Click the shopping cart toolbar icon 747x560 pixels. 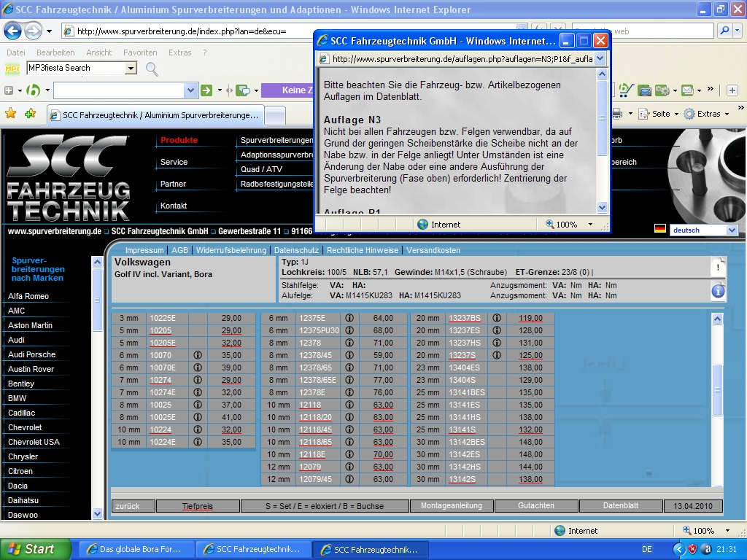tap(626, 90)
